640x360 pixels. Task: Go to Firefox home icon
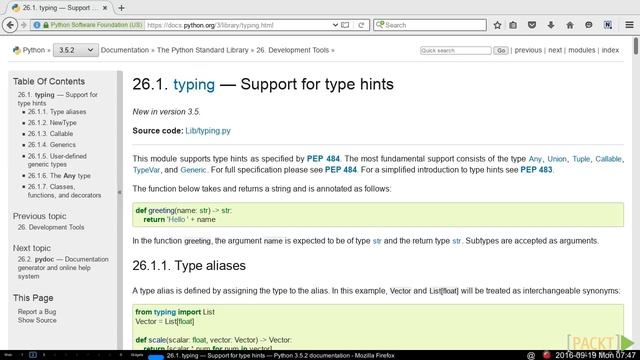[x=570, y=25]
